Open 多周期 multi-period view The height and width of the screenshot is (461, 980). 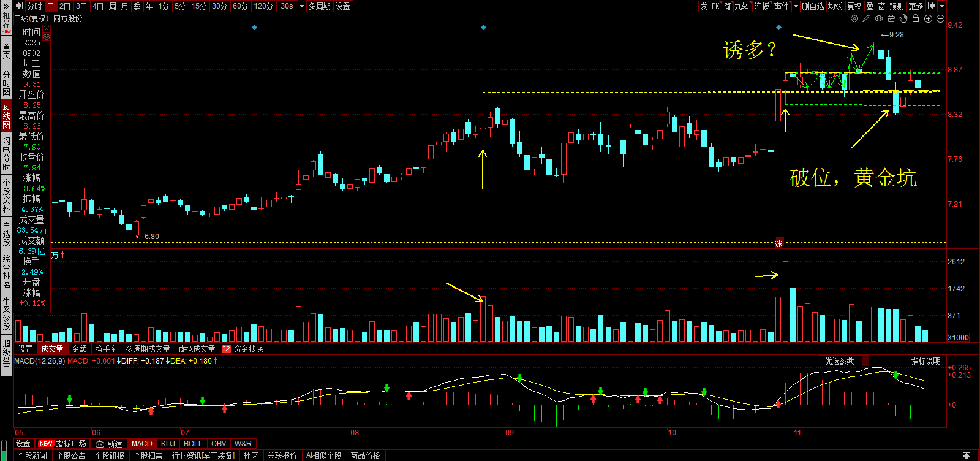tap(319, 6)
